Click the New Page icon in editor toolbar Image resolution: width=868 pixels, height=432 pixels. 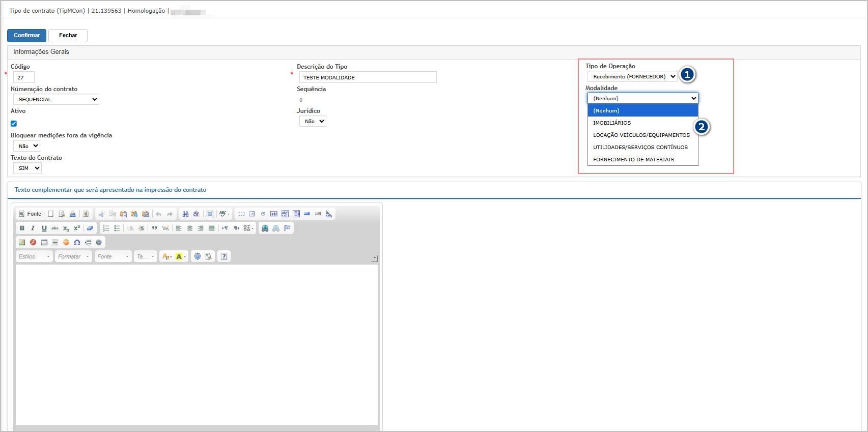pyautogui.click(x=50, y=214)
